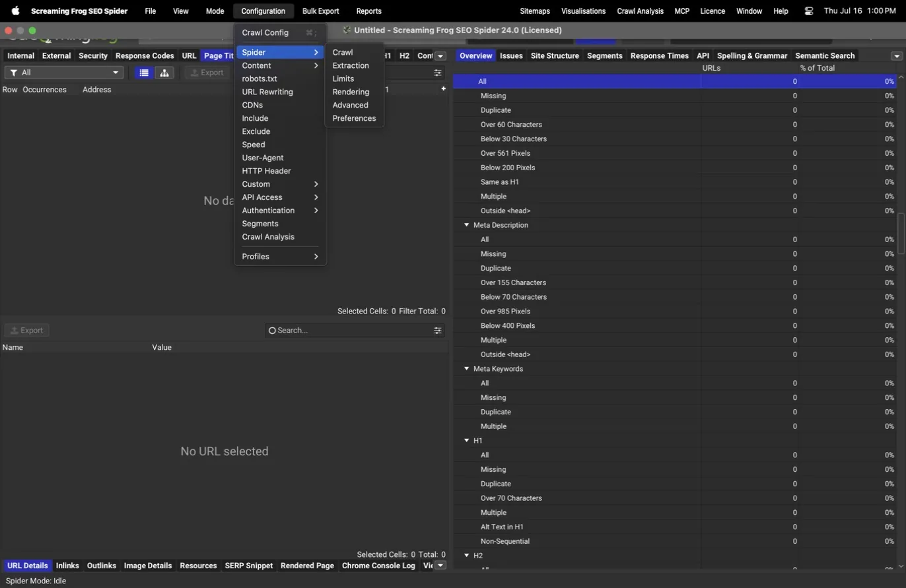Viewport: 906px width, 588px height.
Task: Switch to list view icon
Action: pos(144,73)
